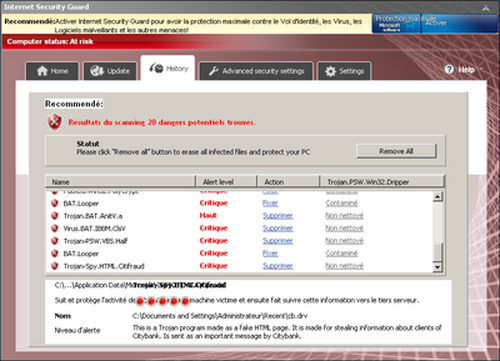Screen dimensions: 500x361
Task: Click Supprimer link for Trojan-PSW.VBS.Half
Action: tap(278, 241)
